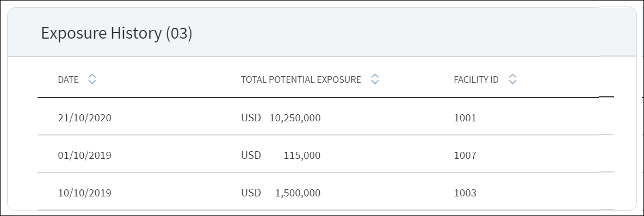The width and height of the screenshot is (644, 216).
Task: Open the 10/10/2019 date entry
Action: [x=85, y=193]
